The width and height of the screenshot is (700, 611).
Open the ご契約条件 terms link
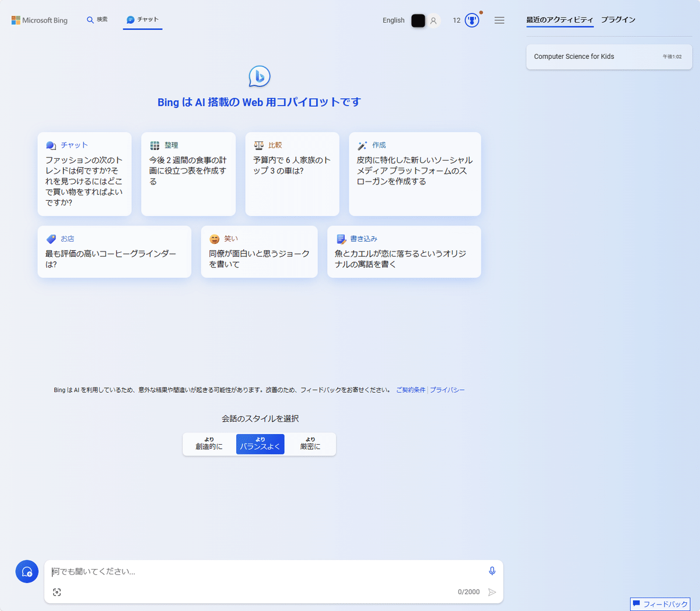(x=411, y=390)
